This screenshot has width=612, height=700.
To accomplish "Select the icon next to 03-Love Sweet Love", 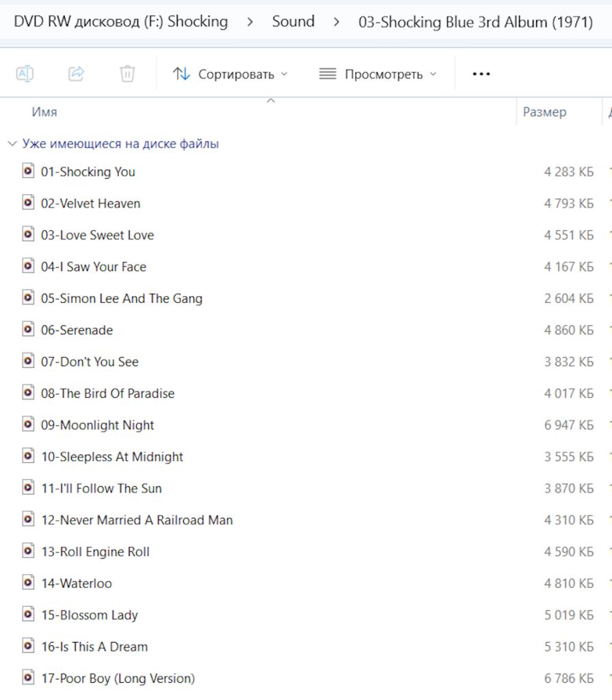I will coord(28,234).
